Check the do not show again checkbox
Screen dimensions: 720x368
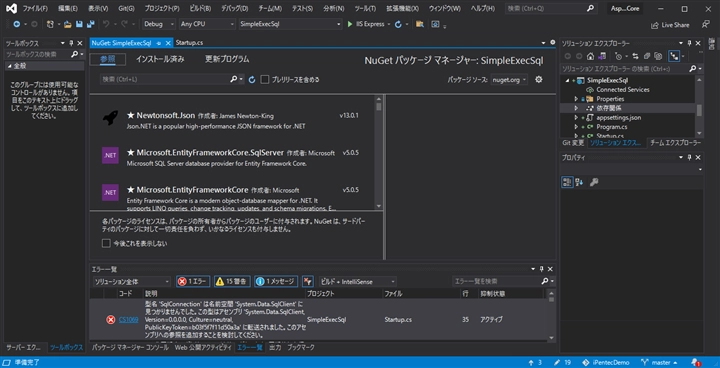(x=106, y=243)
